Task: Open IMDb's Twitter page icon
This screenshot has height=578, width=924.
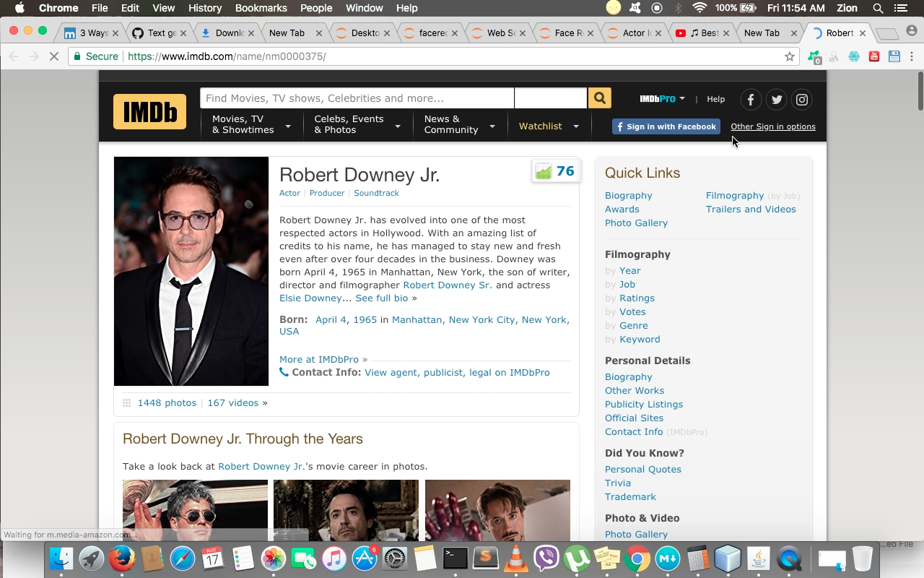Action: 776,100
